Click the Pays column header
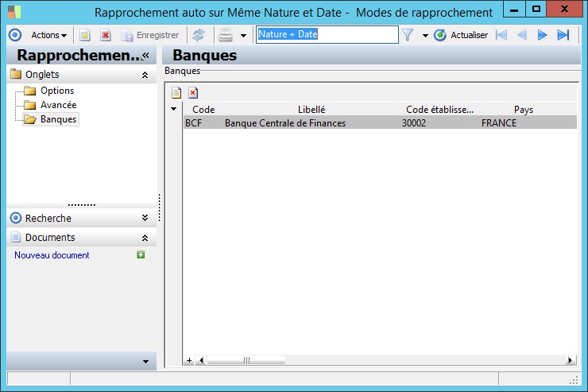 [x=524, y=110]
